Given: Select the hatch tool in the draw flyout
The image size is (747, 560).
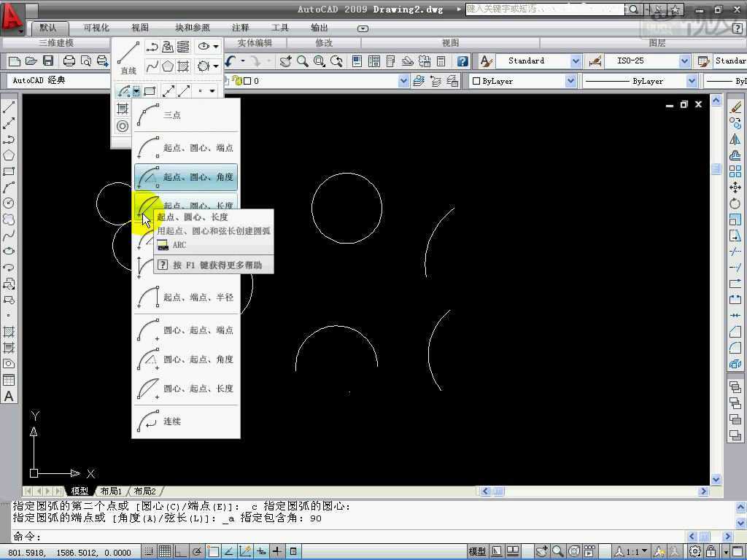Looking at the screenshot, I should click(183, 66).
